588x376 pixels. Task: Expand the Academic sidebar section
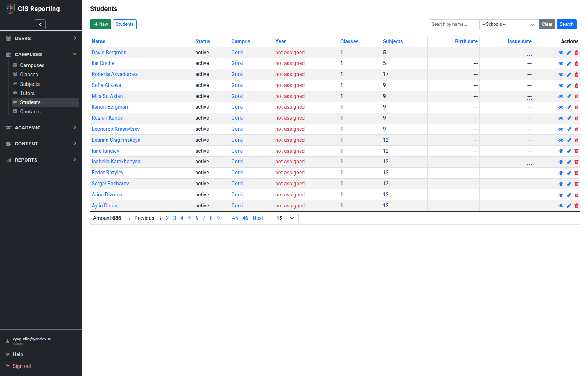[41, 127]
